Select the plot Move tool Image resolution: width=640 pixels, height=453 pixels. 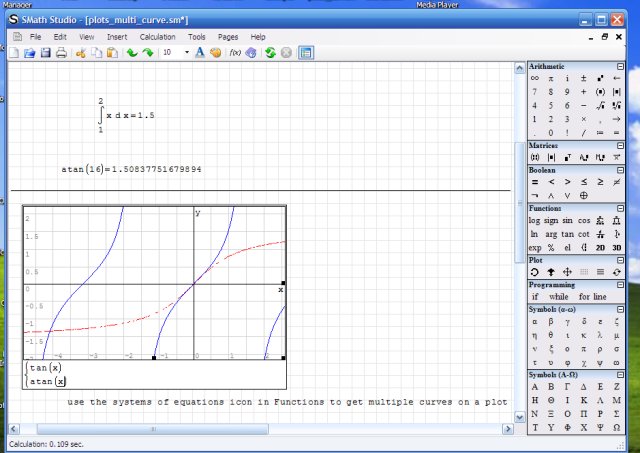click(x=568, y=272)
